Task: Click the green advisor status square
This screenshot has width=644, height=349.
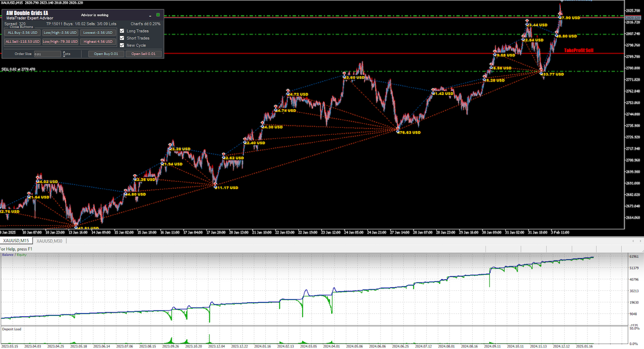Action: click(158, 15)
